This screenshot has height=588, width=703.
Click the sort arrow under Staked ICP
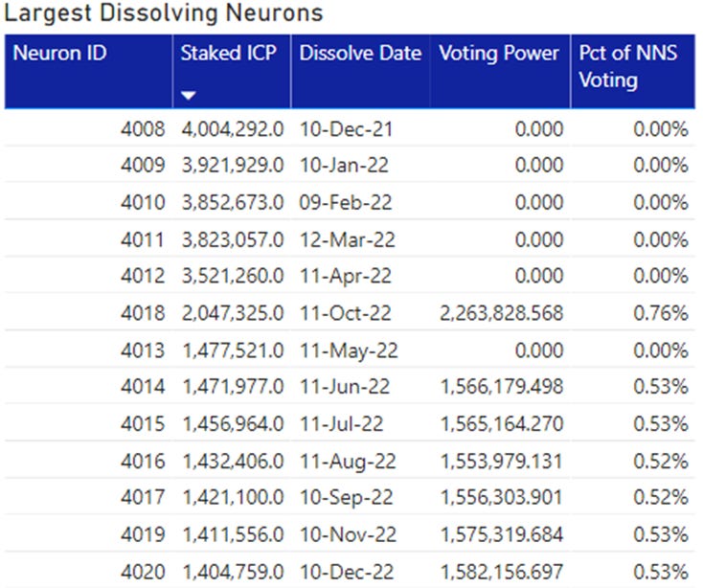click(189, 96)
